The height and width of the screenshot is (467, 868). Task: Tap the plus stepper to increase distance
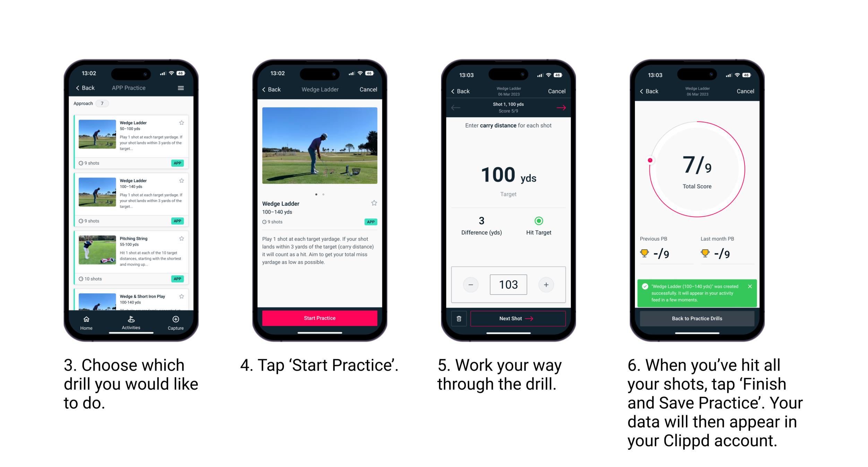point(547,284)
